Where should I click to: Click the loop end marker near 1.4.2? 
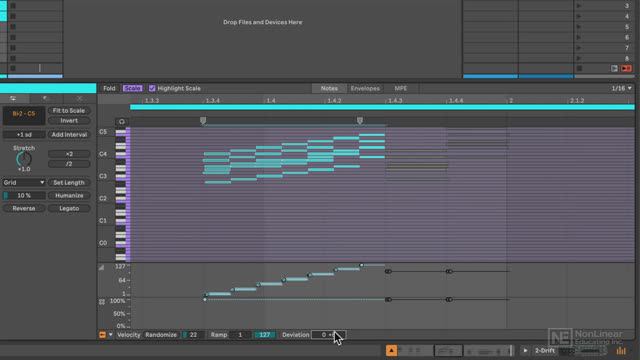click(x=360, y=120)
